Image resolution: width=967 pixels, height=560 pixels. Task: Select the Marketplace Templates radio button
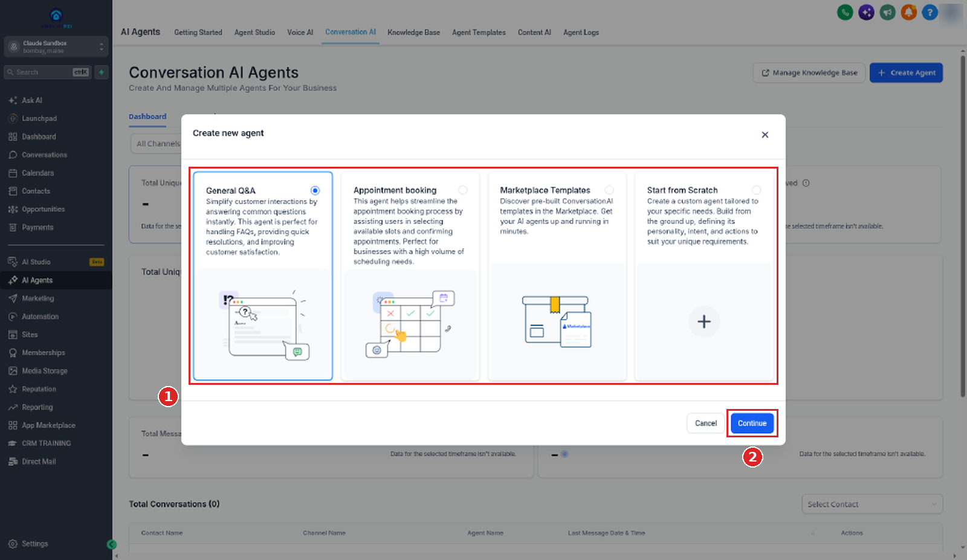(x=609, y=190)
